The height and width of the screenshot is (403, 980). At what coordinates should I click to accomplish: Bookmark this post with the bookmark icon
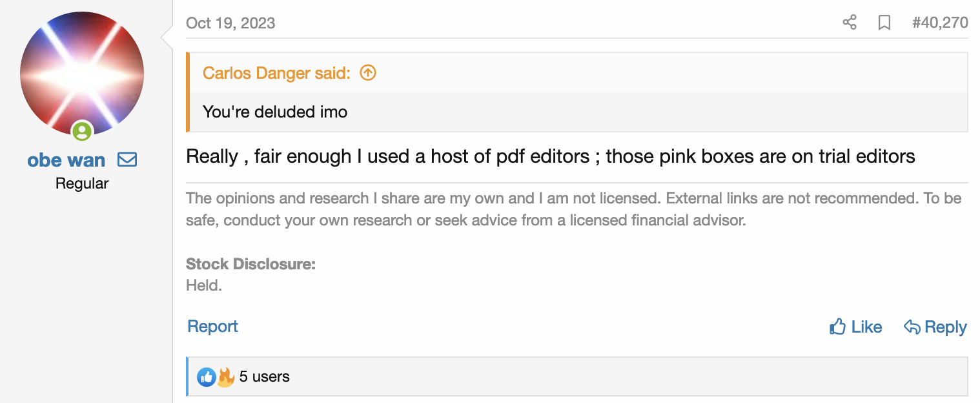pos(884,23)
